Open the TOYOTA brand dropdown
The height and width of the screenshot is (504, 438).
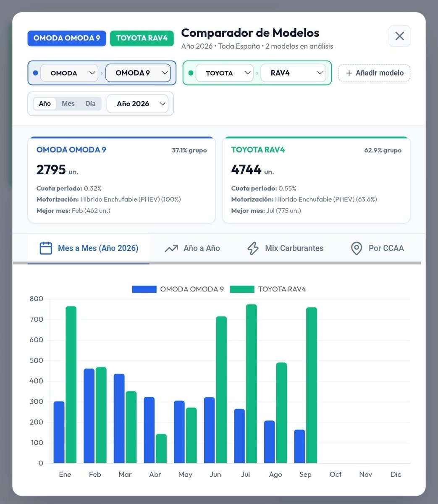click(225, 73)
